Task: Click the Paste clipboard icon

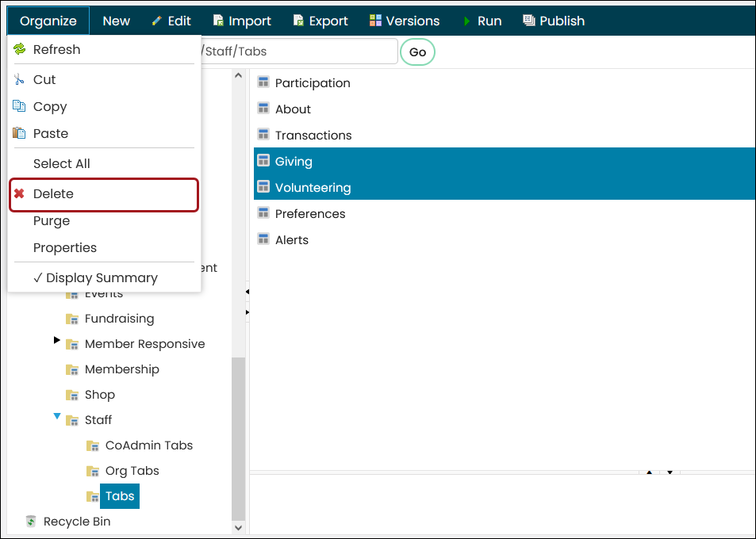Action: coord(19,133)
